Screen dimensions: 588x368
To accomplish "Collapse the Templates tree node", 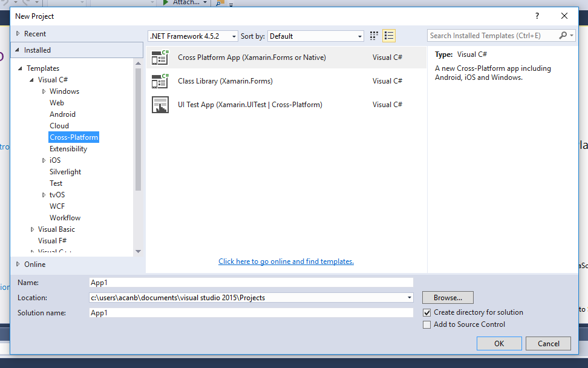I will [20, 68].
